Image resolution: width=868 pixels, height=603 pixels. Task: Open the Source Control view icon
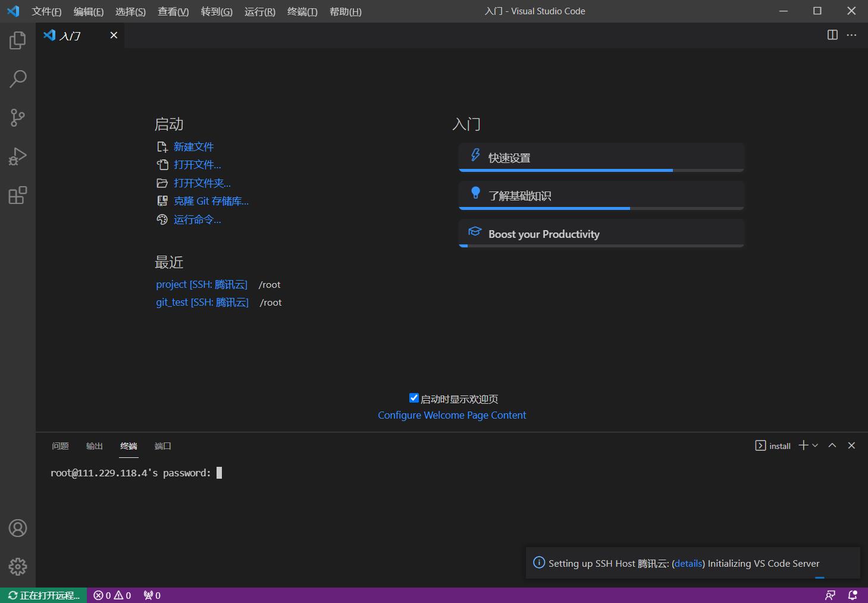click(18, 118)
